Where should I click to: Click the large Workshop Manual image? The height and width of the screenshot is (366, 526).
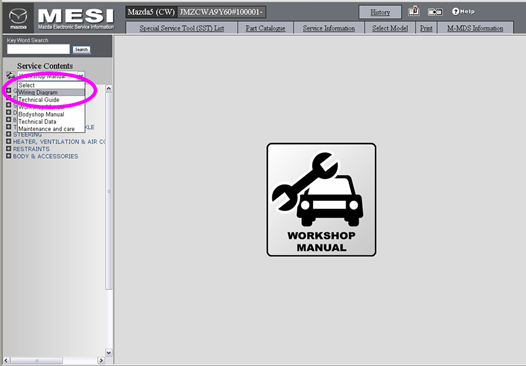tap(321, 200)
